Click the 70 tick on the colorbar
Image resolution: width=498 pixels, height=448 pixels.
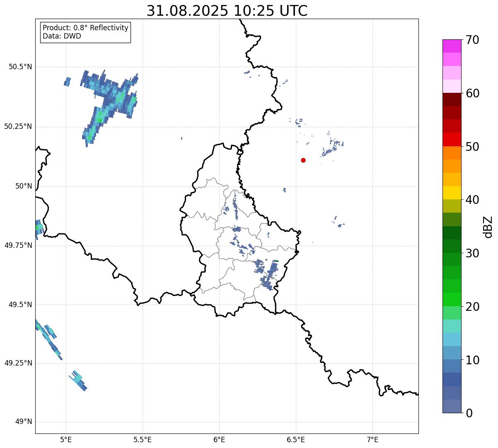tap(472, 40)
